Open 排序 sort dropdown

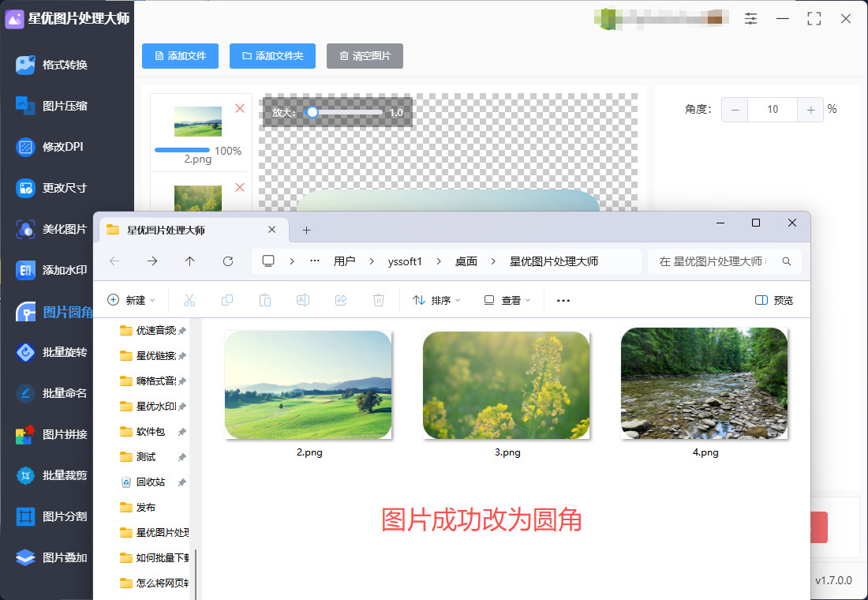437,300
